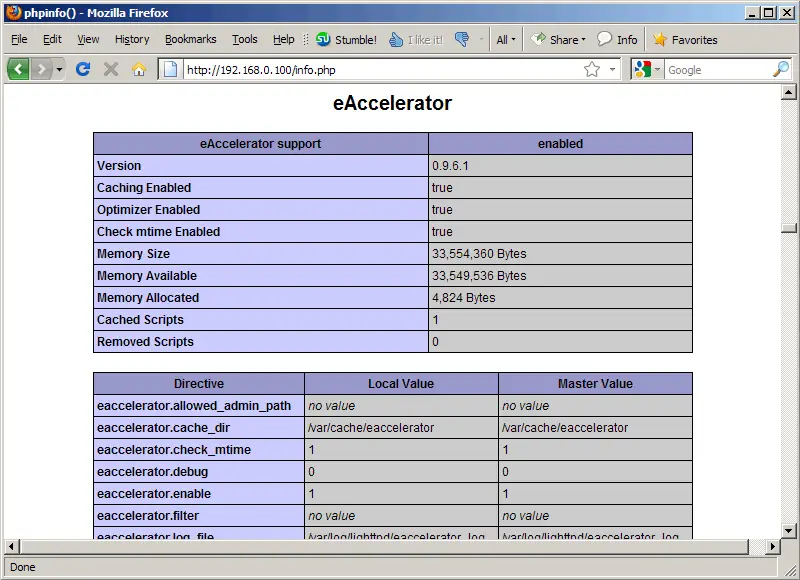Select the value 33,549,536 Bytes
This screenshot has width=800, height=580.
pos(479,275)
